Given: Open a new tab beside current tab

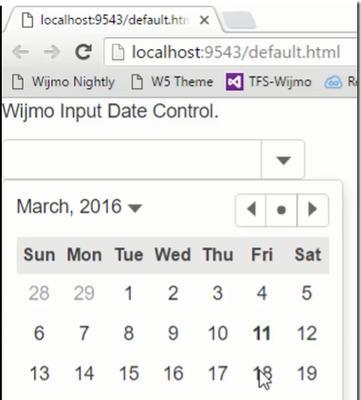Looking at the screenshot, I should tap(239, 20).
